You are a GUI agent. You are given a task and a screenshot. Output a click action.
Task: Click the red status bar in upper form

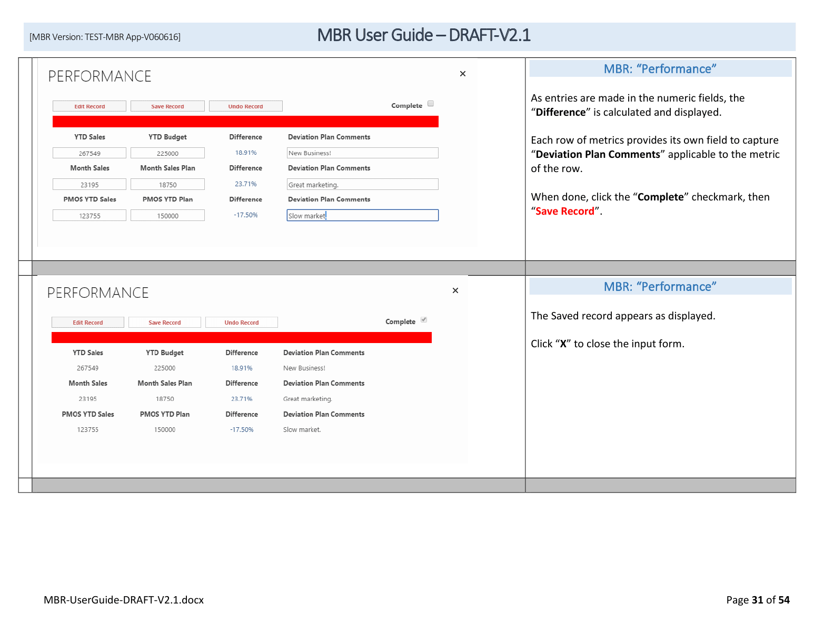245,122
